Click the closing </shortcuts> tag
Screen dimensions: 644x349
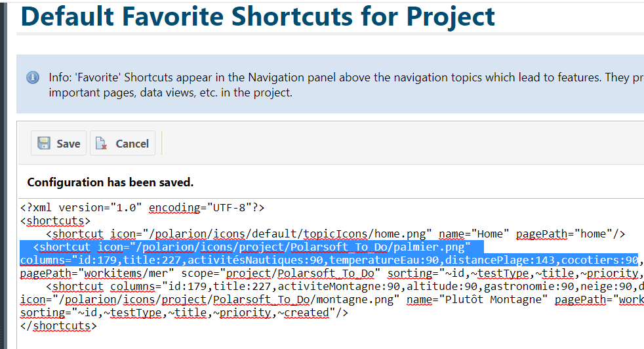tap(58, 326)
